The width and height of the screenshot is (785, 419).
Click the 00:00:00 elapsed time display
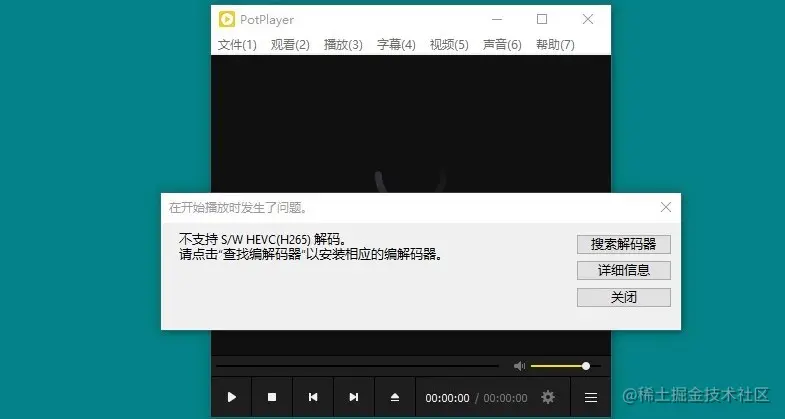tap(448, 398)
